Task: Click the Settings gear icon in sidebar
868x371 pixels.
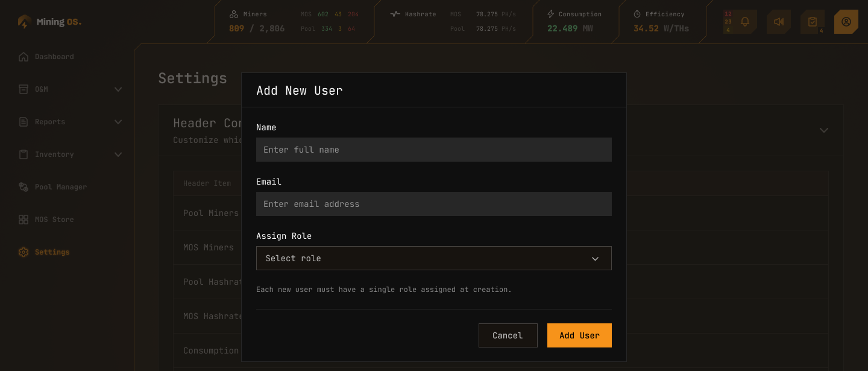Action: point(23,252)
